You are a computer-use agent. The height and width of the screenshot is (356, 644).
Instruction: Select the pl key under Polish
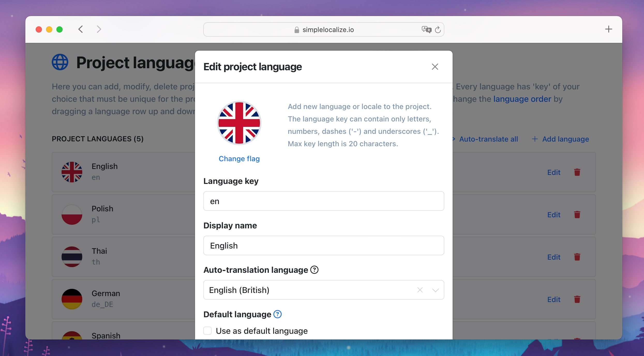click(96, 220)
